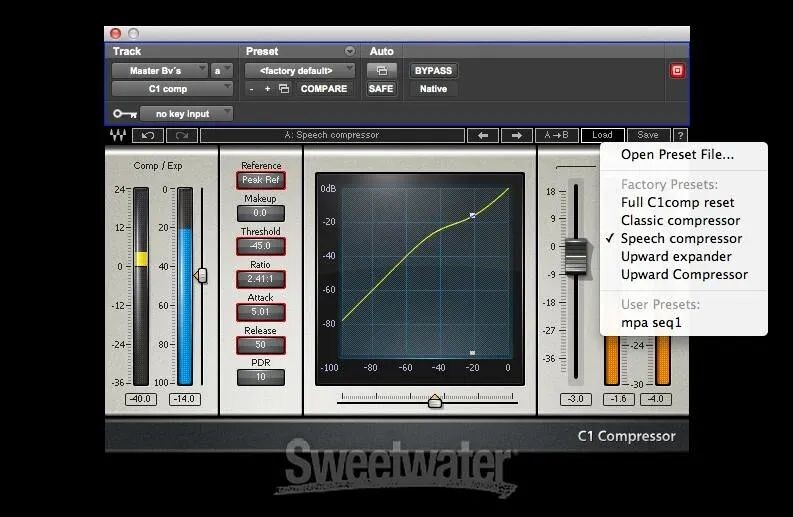The height and width of the screenshot is (517, 793).
Task: Click the threshold slider handle beside meter
Action: (201, 276)
